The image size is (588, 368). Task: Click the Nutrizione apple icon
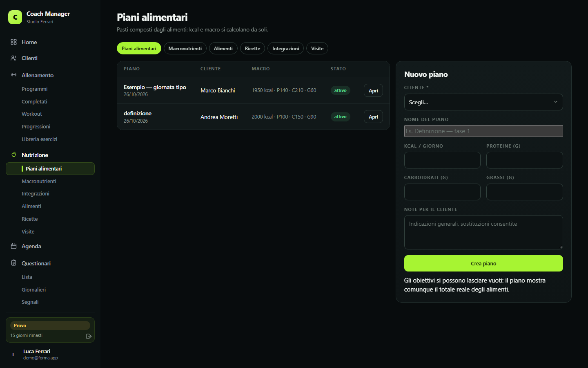coord(13,155)
